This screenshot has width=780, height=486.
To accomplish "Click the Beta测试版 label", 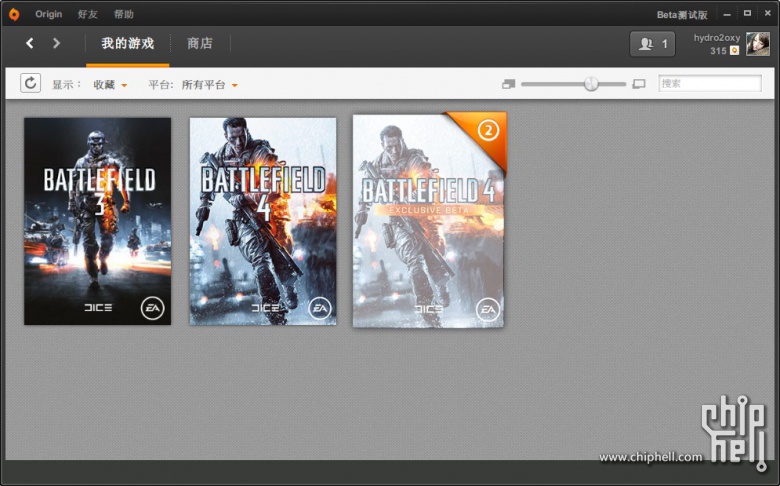I will (682, 15).
